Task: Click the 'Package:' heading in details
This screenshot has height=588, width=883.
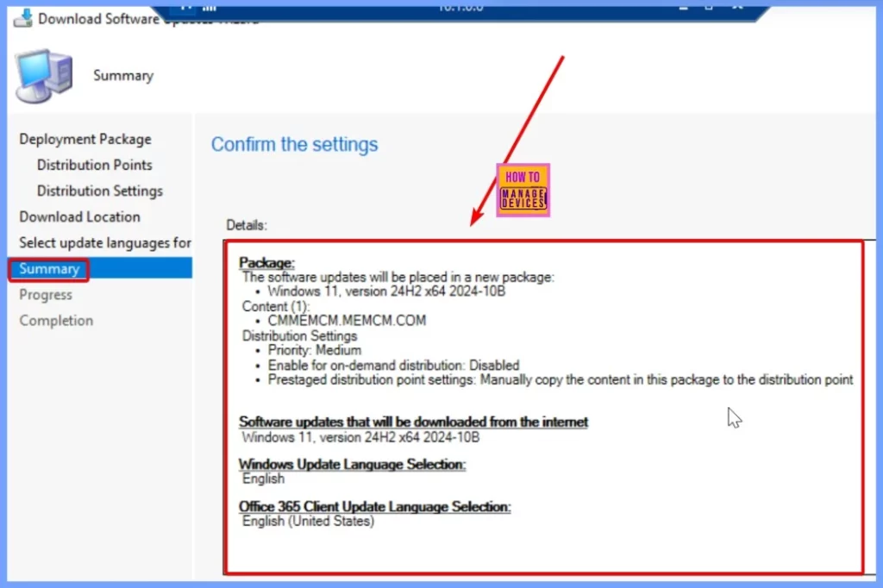Action: (x=266, y=262)
